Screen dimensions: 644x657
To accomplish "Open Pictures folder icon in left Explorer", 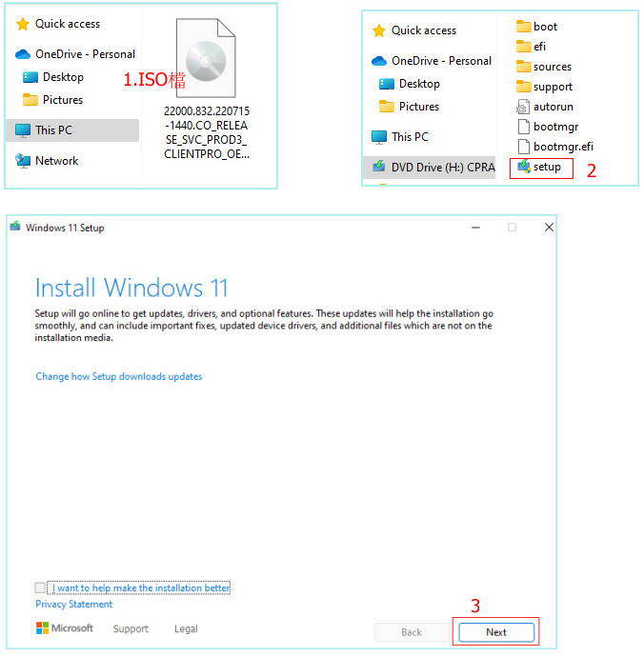I will pos(30,100).
